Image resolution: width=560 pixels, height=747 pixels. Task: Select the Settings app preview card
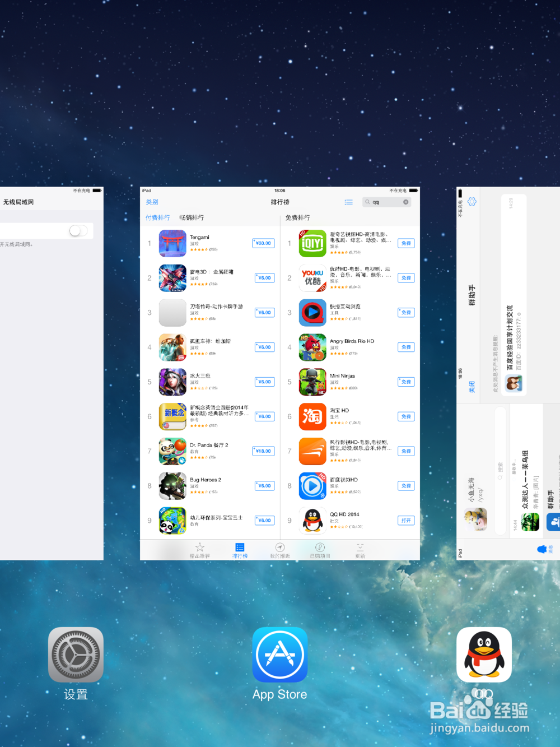click(x=52, y=374)
